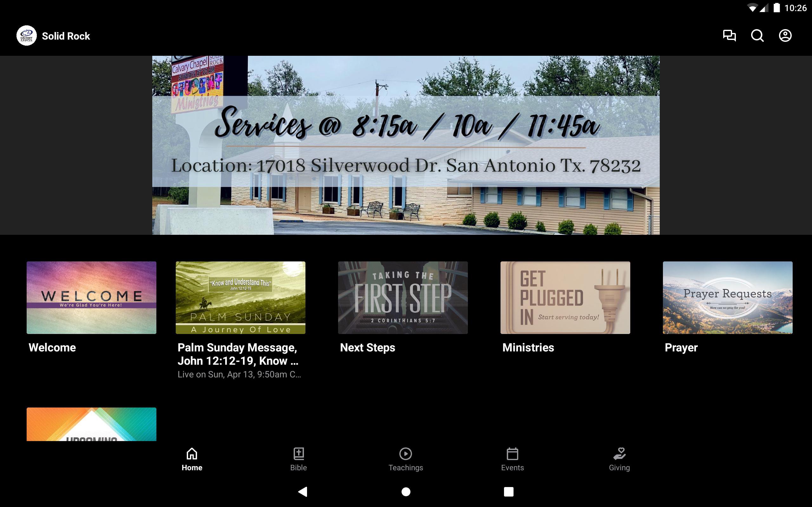The image size is (812, 507).
Task: Tap the search magnifier icon
Action: click(x=757, y=35)
